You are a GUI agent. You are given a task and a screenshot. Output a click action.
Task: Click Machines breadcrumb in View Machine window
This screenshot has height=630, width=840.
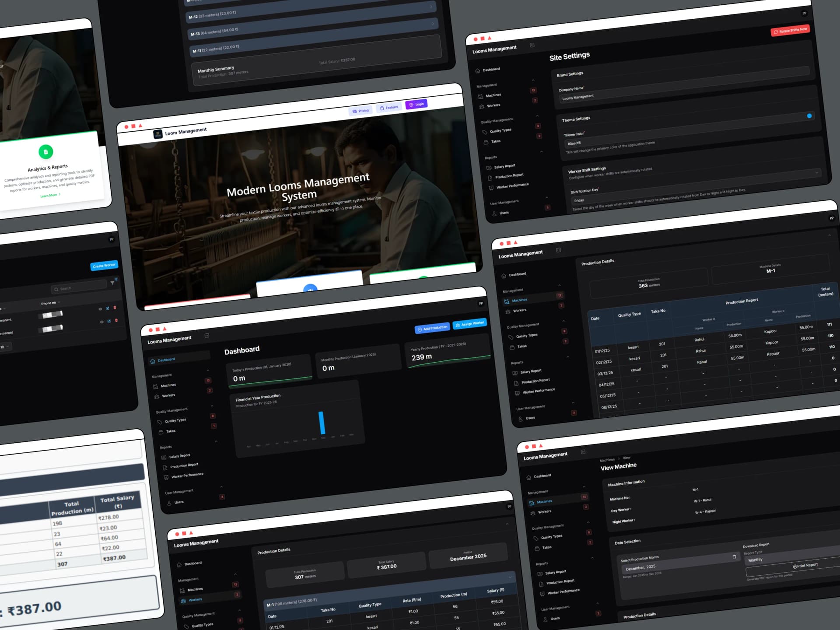click(607, 460)
